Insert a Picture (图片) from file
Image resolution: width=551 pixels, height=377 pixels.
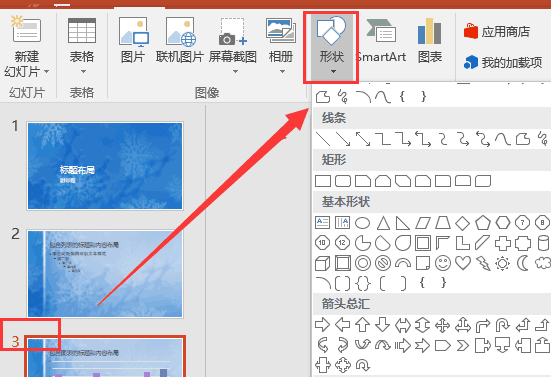tap(133, 41)
